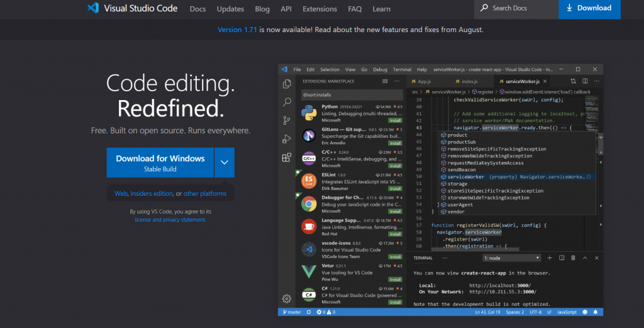This screenshot has width=644, height=328.
Task: Open the terminal panel ellipsis menu
Action: coord(445,258)
